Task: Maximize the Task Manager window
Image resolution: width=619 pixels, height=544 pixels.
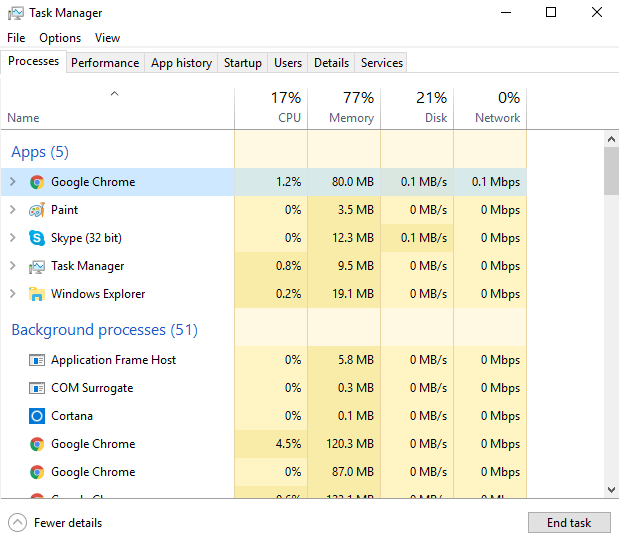Action: click(551, 12)
